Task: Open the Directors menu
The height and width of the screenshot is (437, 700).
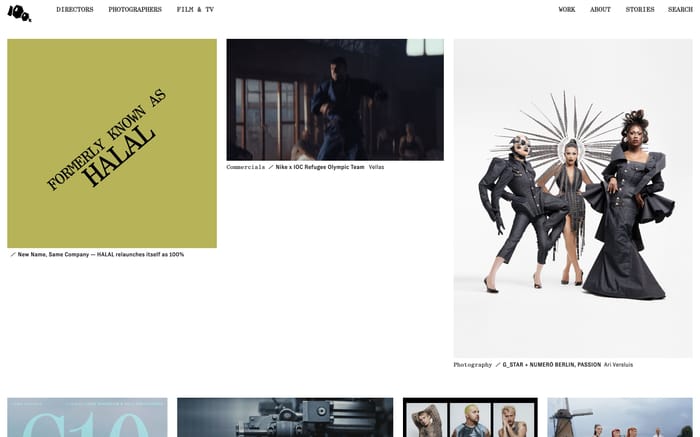Action: [75, 9]
